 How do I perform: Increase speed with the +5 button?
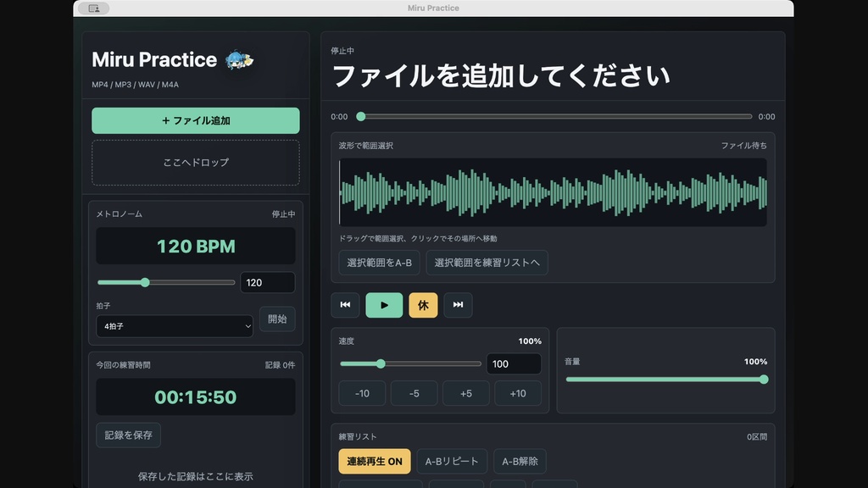click(466, 393)
